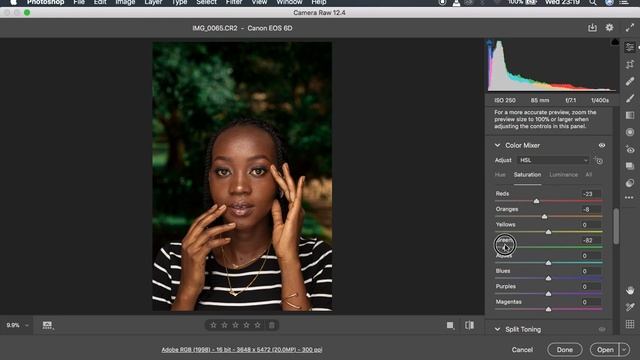The width and height of the screenshot is (640, 360).
Task: Toggle single view preview icon
Action: tap(450, 325)
